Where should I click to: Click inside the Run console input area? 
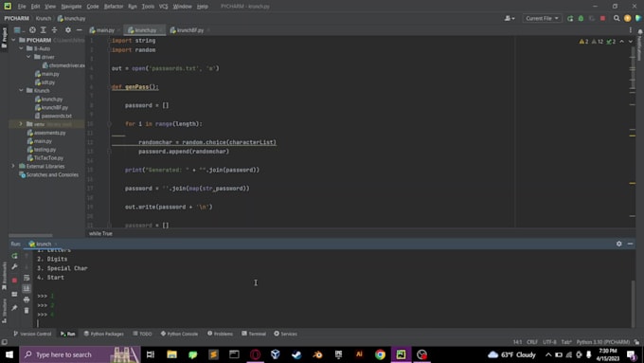(332, 323)
